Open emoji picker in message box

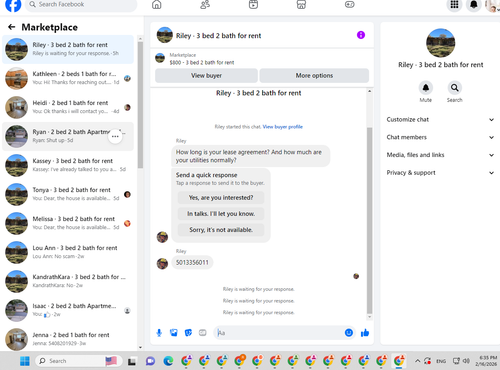(349, 333)
